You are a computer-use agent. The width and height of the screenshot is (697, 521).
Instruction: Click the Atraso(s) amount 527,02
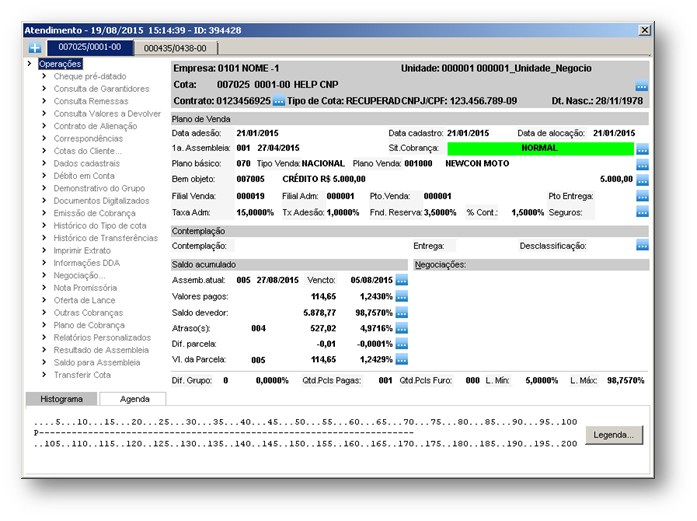click(323, 329)
